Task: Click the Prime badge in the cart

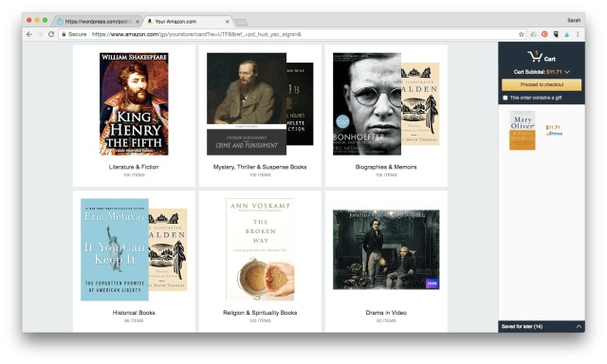Action: 554,134
